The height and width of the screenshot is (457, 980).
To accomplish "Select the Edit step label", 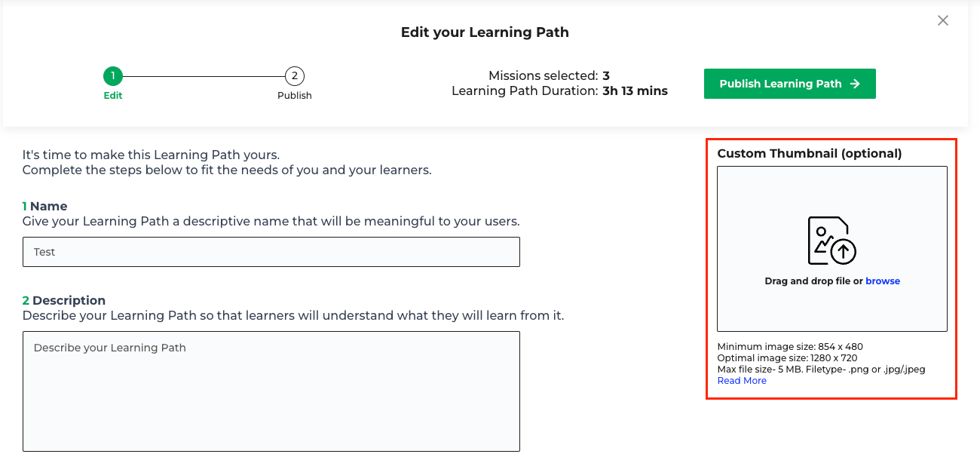I will point(113,96).
